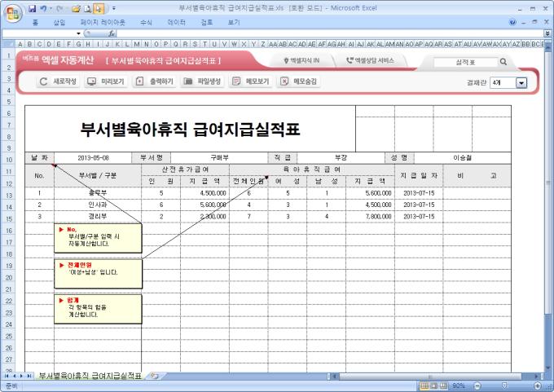The width and height of the screenshot is (554, 392).
Task: Open the 엑셀지식 IN tab
Action: point(301,61)
